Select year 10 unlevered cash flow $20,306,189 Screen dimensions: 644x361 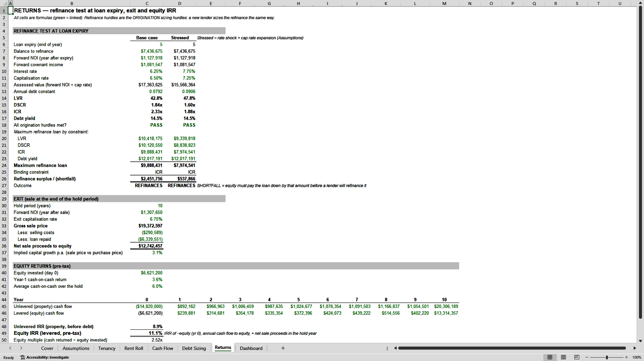pos(444,306)
